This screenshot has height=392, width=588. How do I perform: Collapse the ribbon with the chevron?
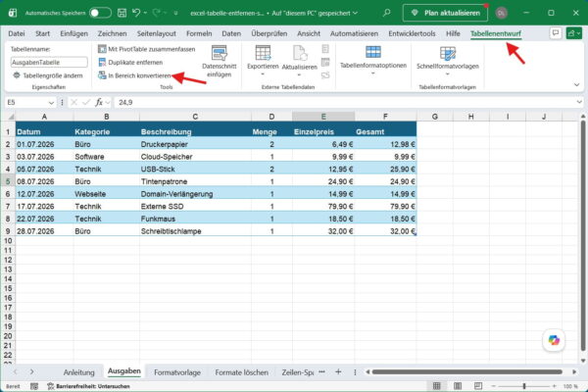[x=576, y=85]
